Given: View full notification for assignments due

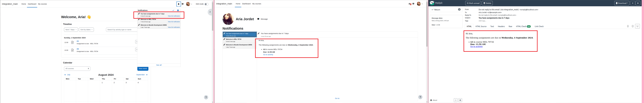Looking at the screenshot, I should [x=174, y=16].
